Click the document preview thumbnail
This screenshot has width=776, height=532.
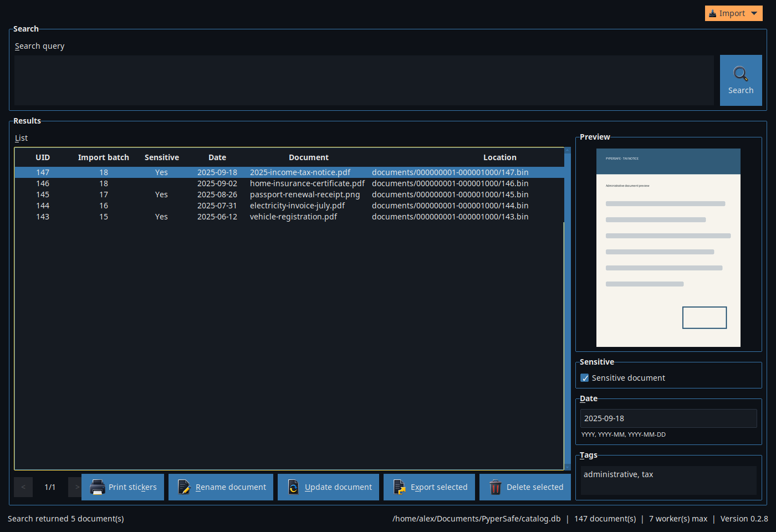point(668,248)
